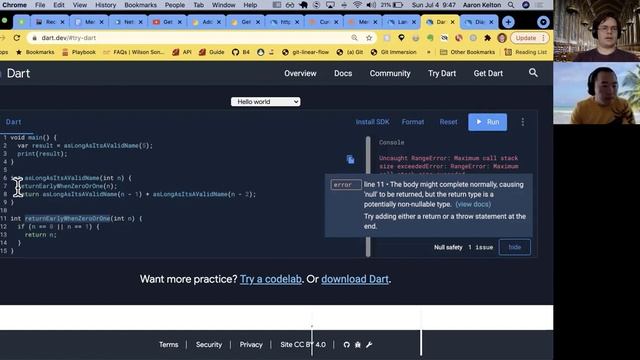Click the bug report icon in footer
This screenshot has width=640, height=360.
358,345
